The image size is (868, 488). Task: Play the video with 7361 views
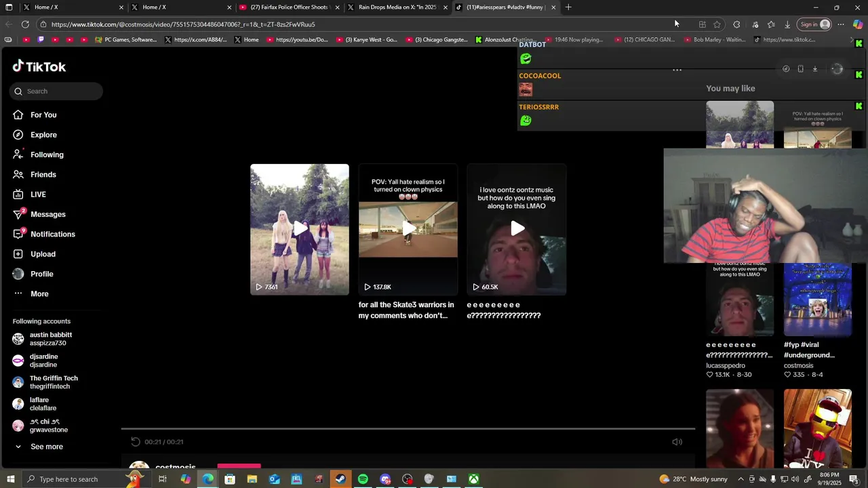pyautogui.click(x=300, y=229)
